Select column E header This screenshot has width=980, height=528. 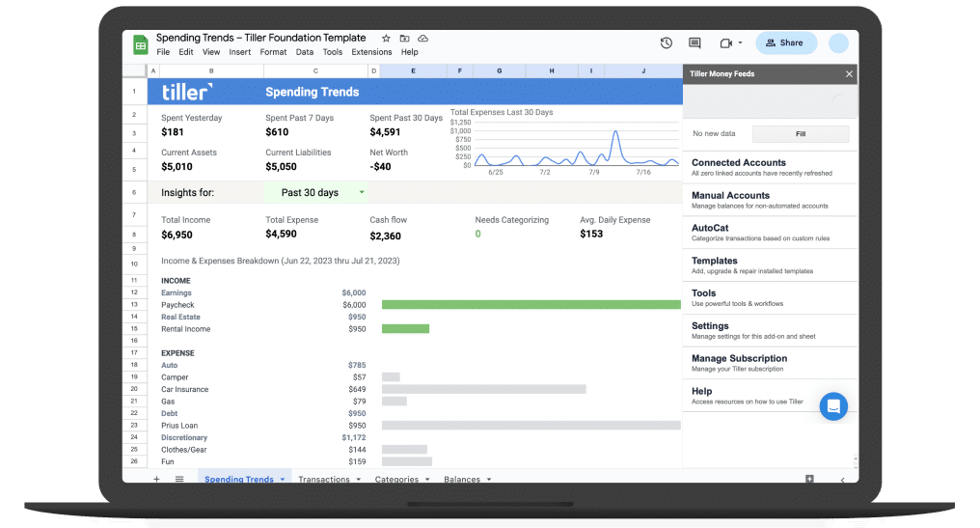pos(413,70)
